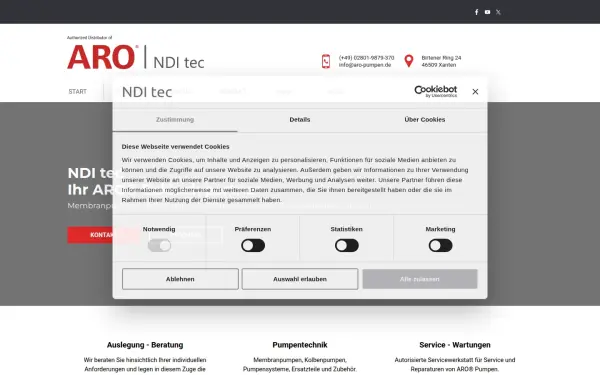Enable the Statistiken cookies switch
The height and width of the screenshot is (375, 600).
coord(347,245)
